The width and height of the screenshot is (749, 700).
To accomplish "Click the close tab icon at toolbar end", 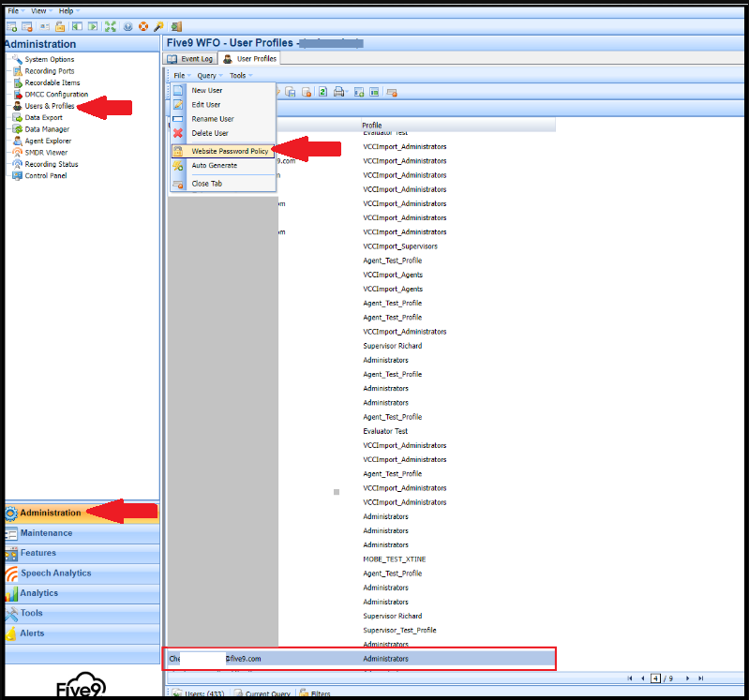I will pyautogui.click(x=392, y=92).
